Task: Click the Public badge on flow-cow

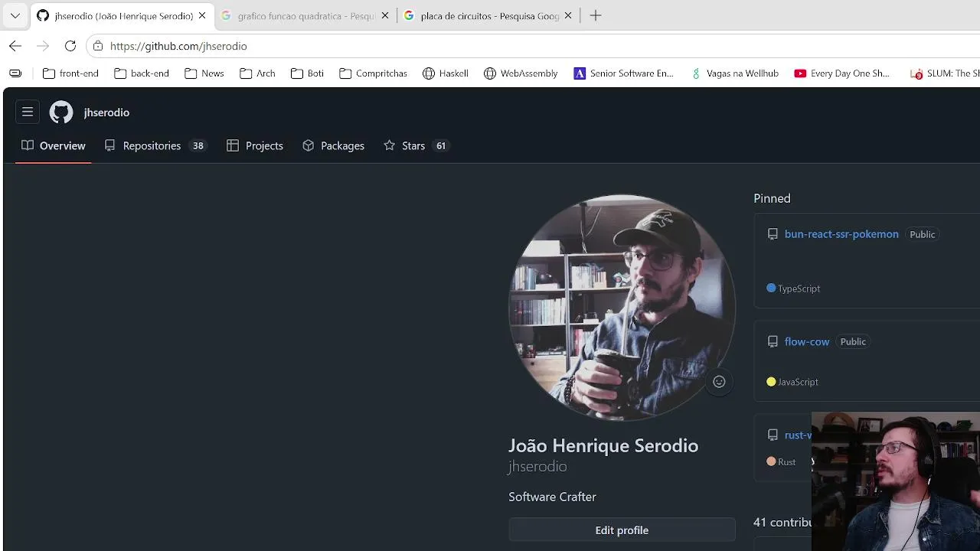Action: coord(853,341)
